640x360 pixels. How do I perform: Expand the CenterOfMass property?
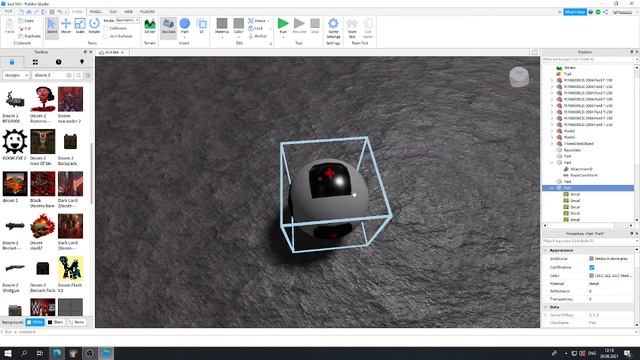click(546, 315)
